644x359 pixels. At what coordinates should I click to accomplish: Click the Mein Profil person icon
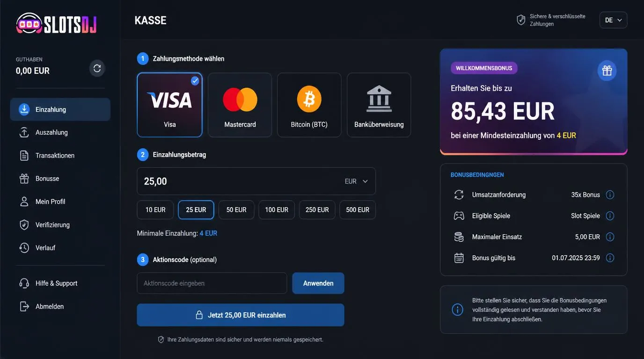point(24,201)
